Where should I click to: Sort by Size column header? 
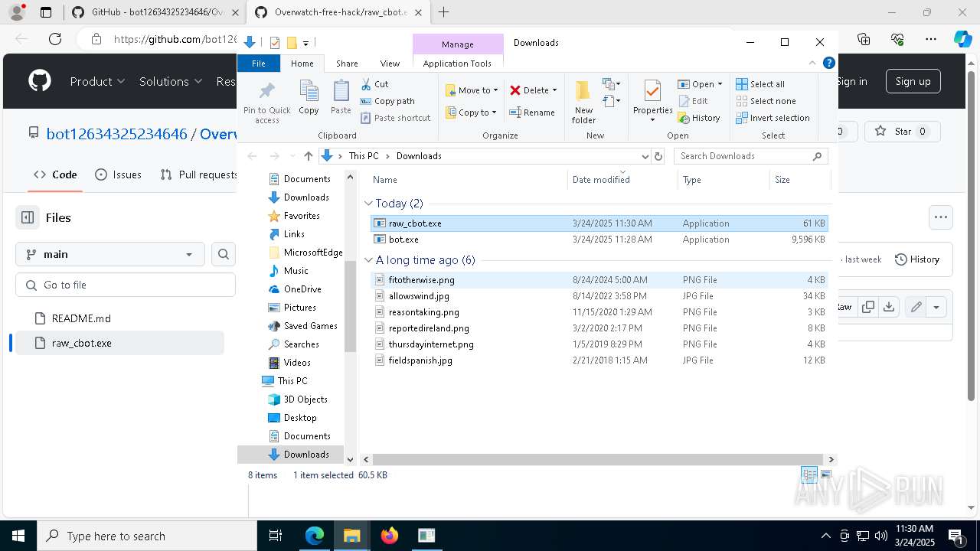click(x=799, y=180)
